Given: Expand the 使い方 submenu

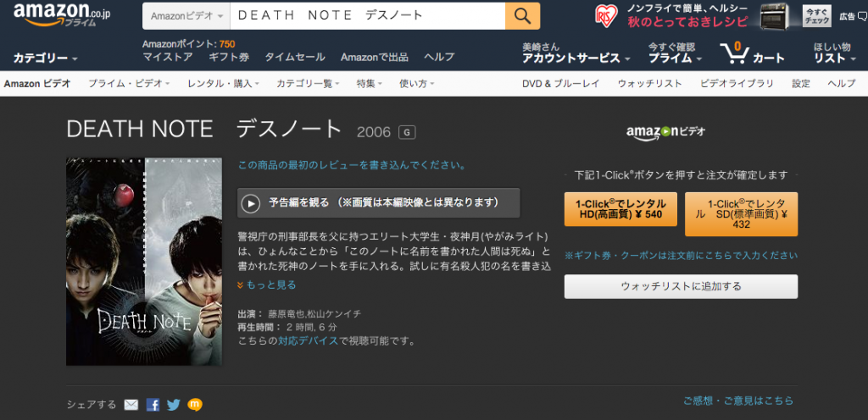Looking at the screenshot, I should (417, 84).
